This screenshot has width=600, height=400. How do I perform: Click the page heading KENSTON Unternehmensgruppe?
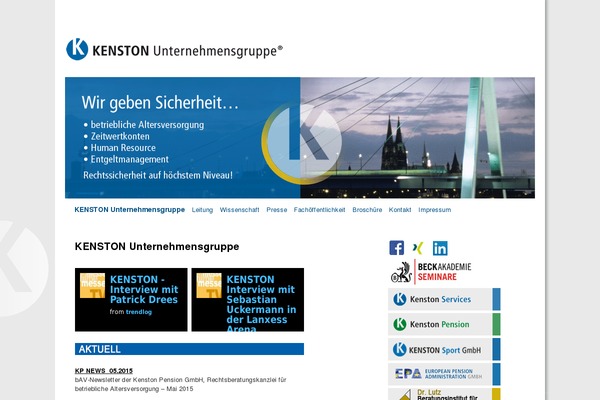click(x=157, y=247)
